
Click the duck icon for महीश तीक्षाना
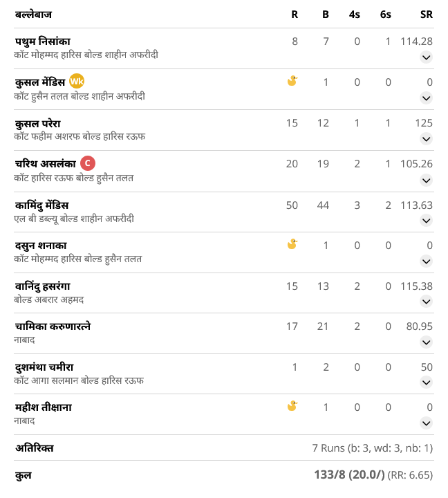point(292,405)
